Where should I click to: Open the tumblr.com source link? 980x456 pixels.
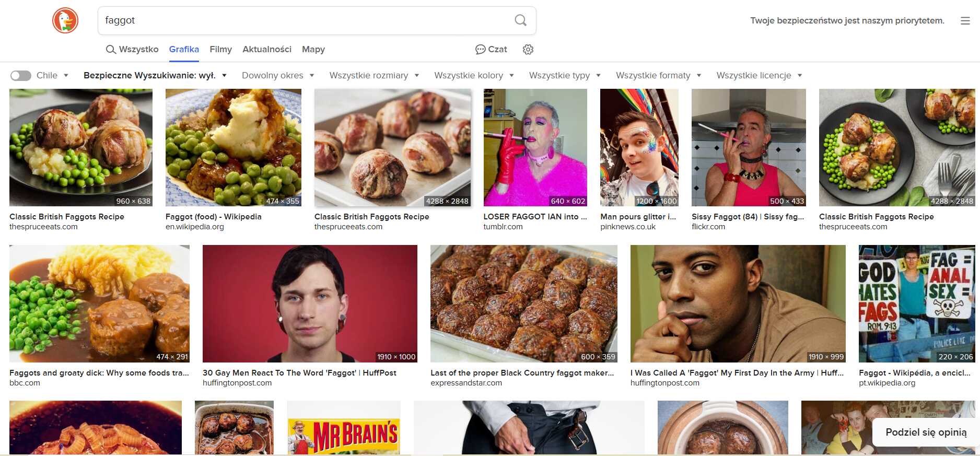pos(503,227)
